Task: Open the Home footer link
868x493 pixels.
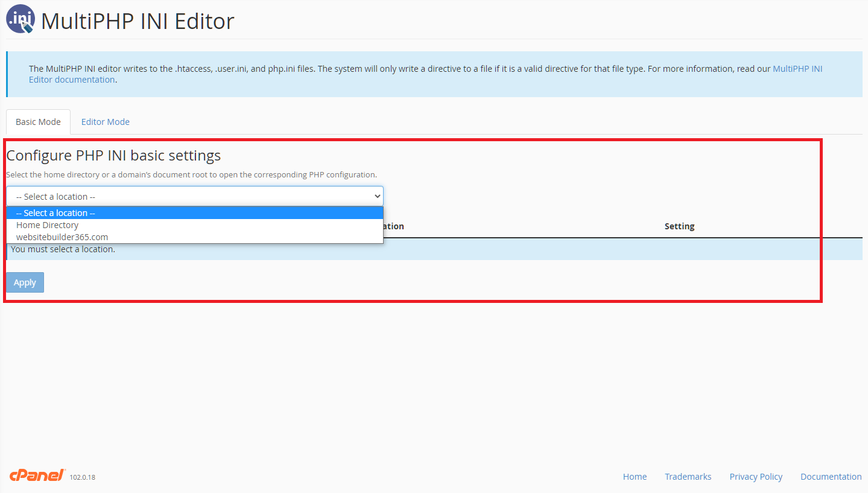Action: pos(635,477)
